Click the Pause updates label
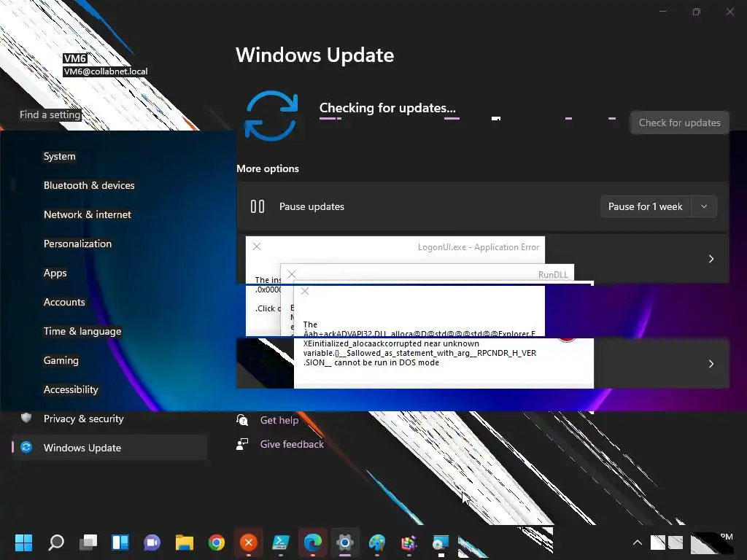Screen dimensions: 747x560 (311, 206)
